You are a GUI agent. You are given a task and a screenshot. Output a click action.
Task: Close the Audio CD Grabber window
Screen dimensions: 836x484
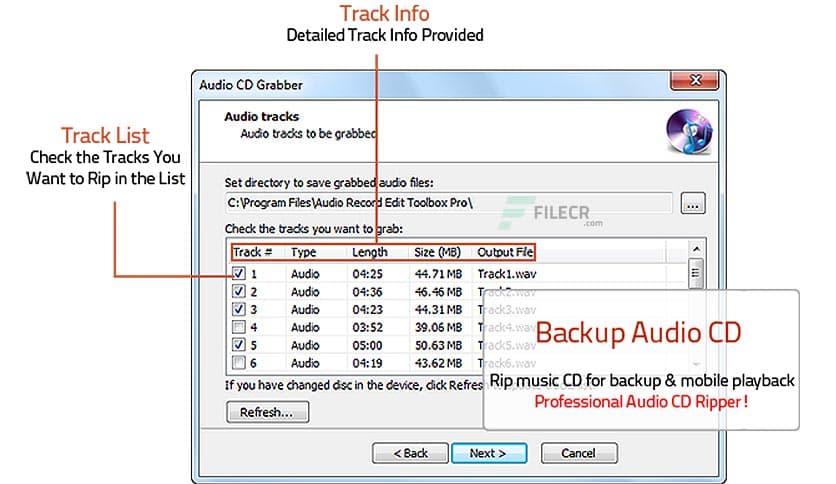(x=695, y=80)
